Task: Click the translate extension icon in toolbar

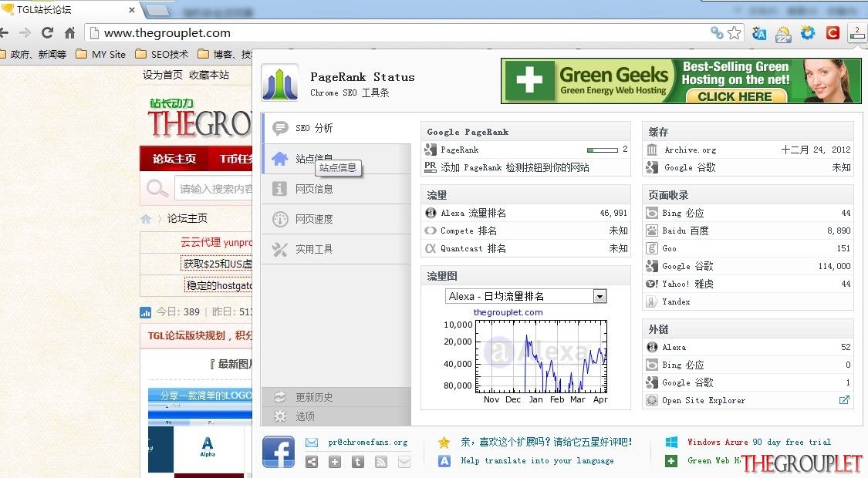Action: point(759,33)
